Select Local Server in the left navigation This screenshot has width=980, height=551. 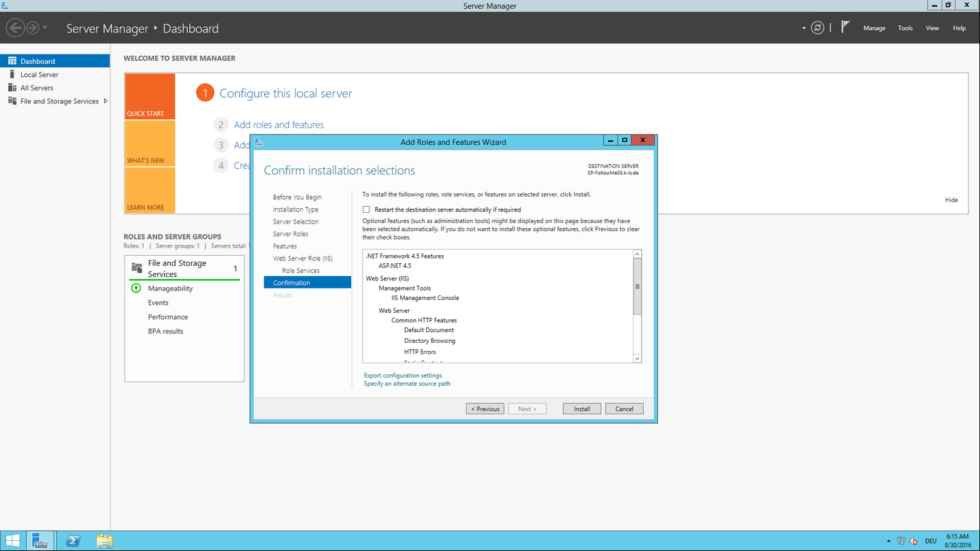point(54,74)
